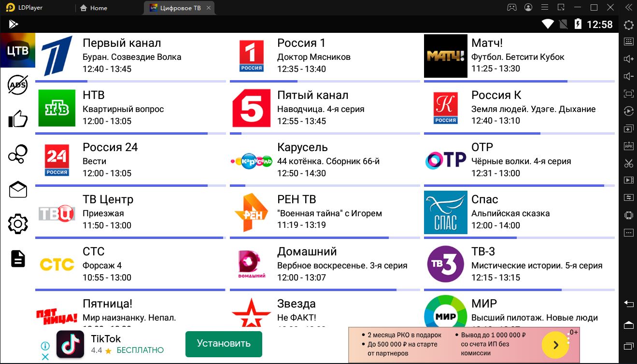The height and width of the screenshot is (364, 637).
Task: Click Матч! program progress bar
Action: coord(519,81)
